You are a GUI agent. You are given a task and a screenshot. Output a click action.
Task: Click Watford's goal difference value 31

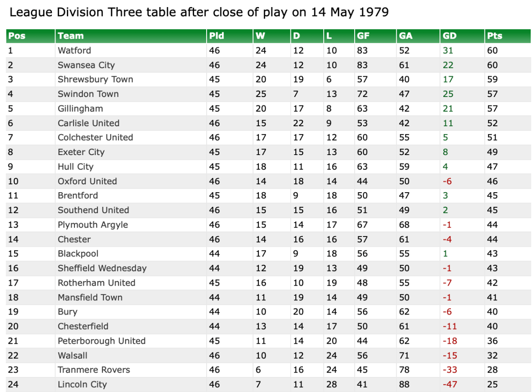tap(448, 50)
